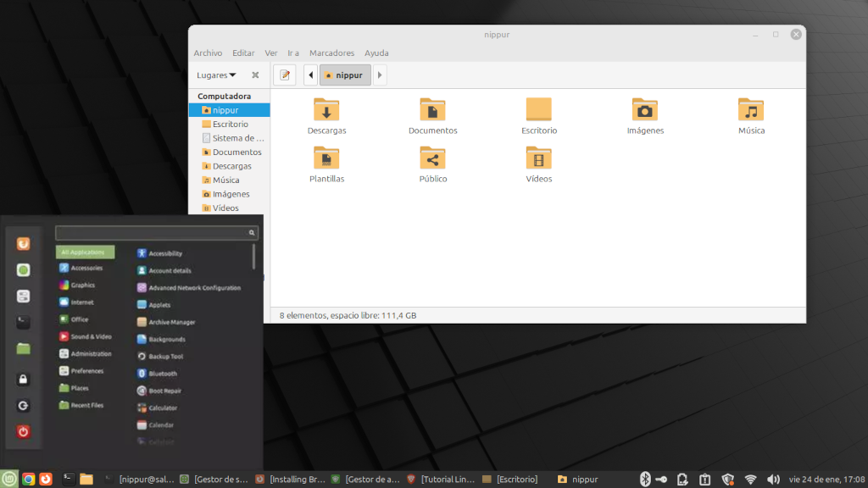
Task: Open the Archivo menu
Action: [208, 53]
